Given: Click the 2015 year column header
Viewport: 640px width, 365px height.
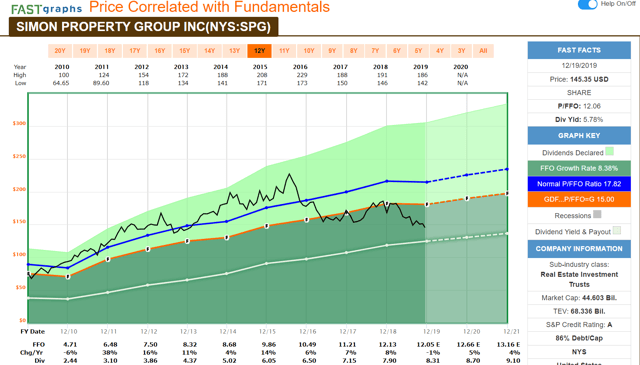Looking at the screenshot, I should tap(260, 67).
